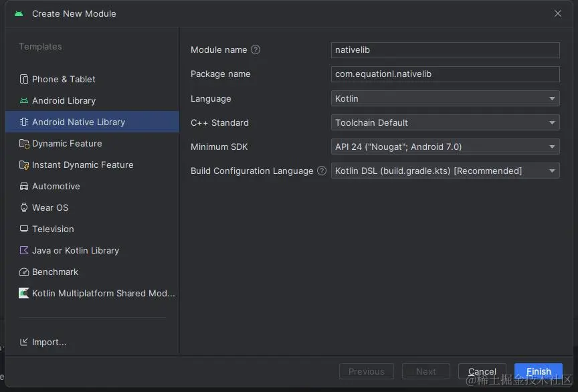Click the Package name text field
The width and height of the screenshot is (578, 392).
(x=445, y=74)
